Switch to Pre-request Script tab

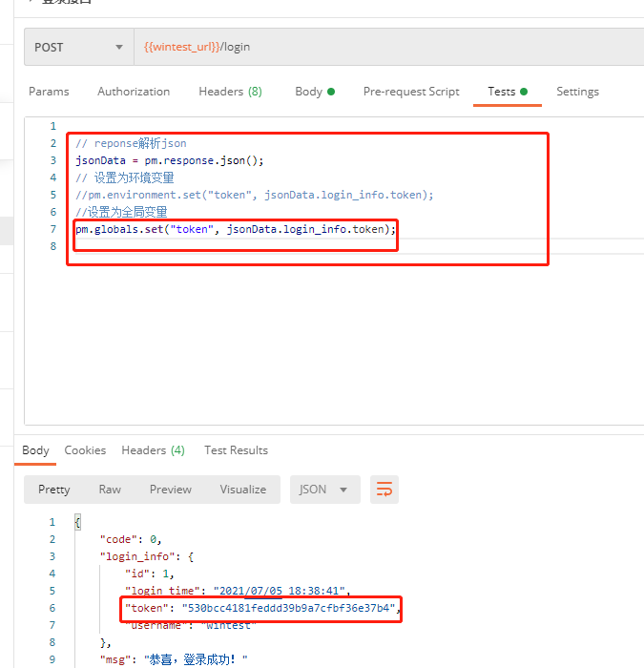[x=411, y=92]
